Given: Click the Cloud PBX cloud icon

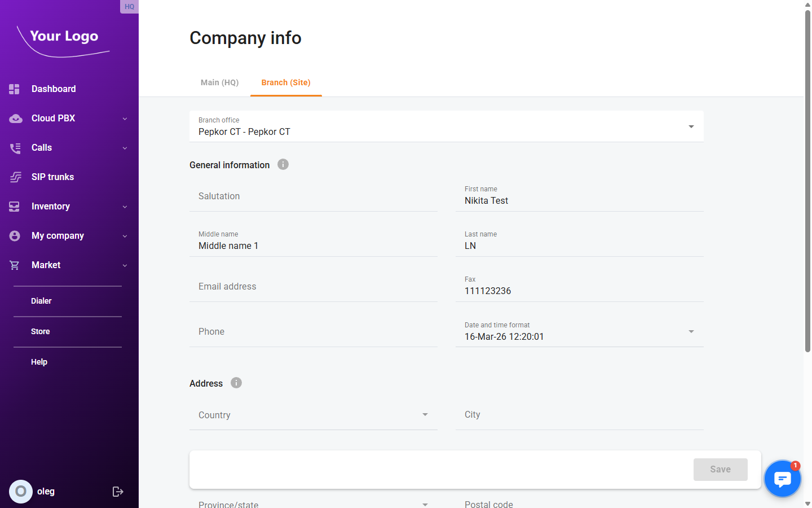Looking at the screenshot, I should click(x=14, y=118).
